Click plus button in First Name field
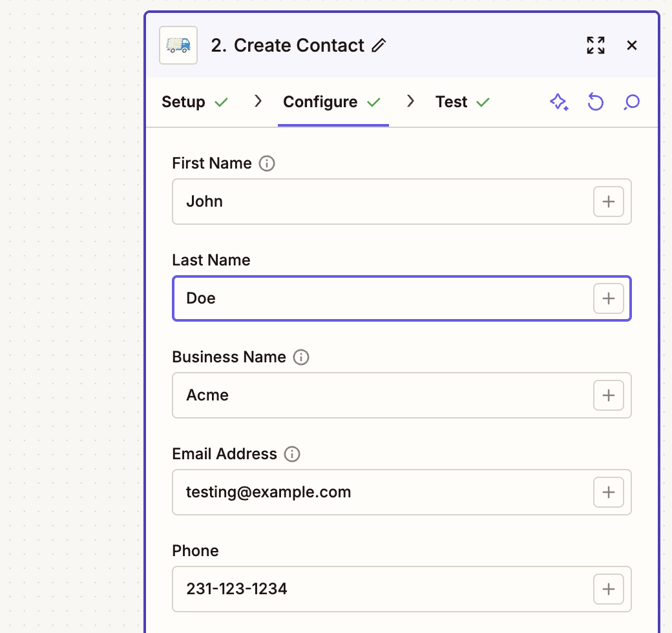 [608, 202]
